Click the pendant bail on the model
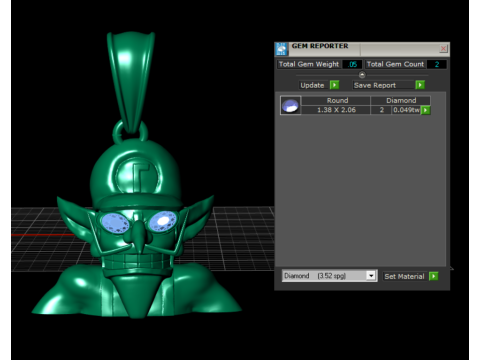The image size is (480, 360). click(x=131, y=82)
